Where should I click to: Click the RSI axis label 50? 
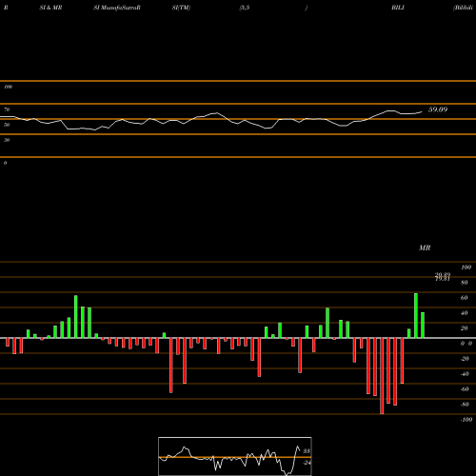coord(7,125)
